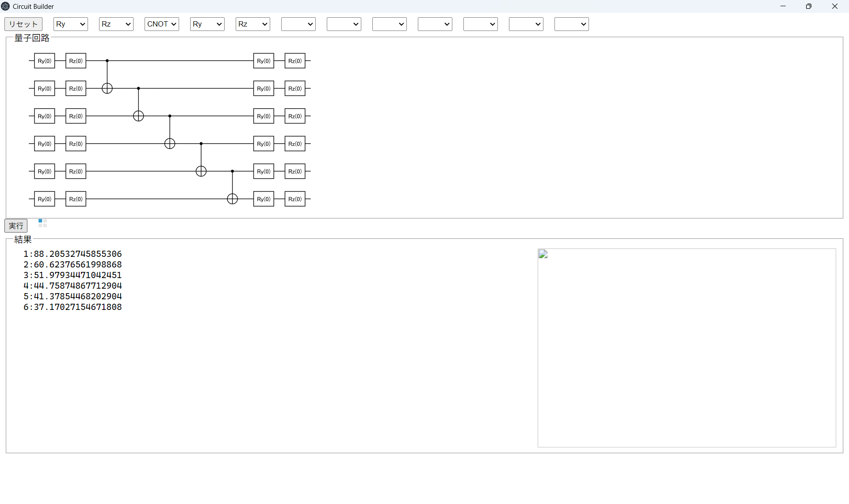Open the ninth empty gate dropdown
The width and height of the screenshot is (849, 504).
point(435,24)
